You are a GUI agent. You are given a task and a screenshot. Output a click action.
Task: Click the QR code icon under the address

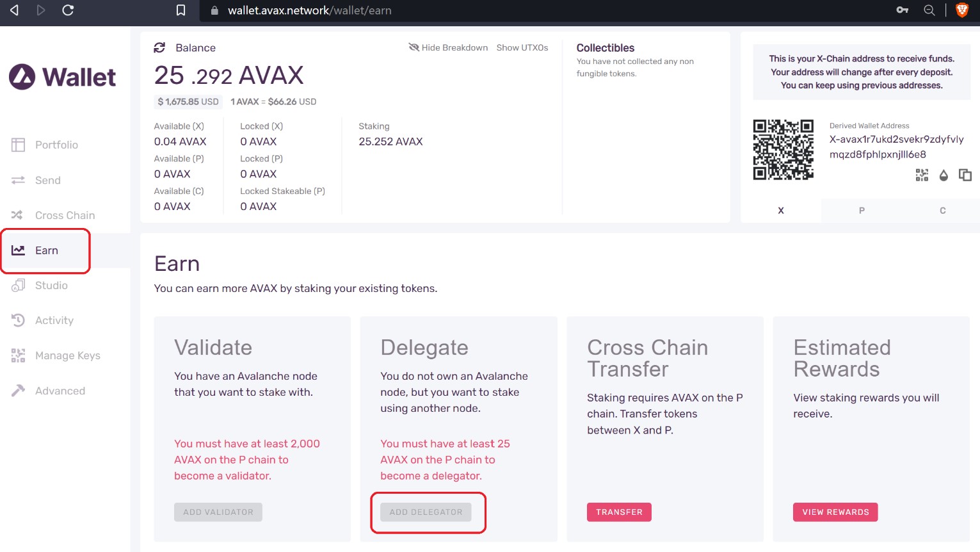922,175
